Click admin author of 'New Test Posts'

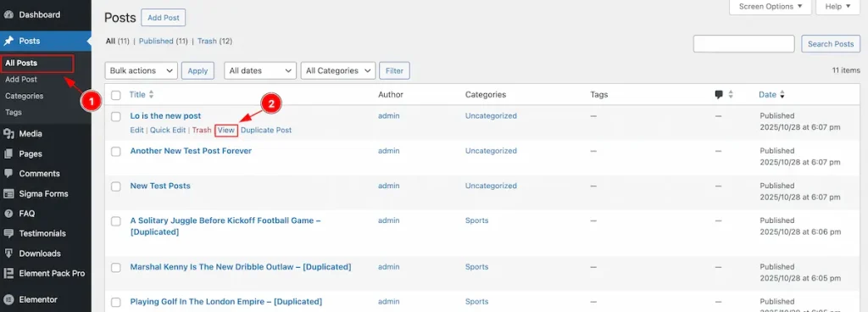388,186
